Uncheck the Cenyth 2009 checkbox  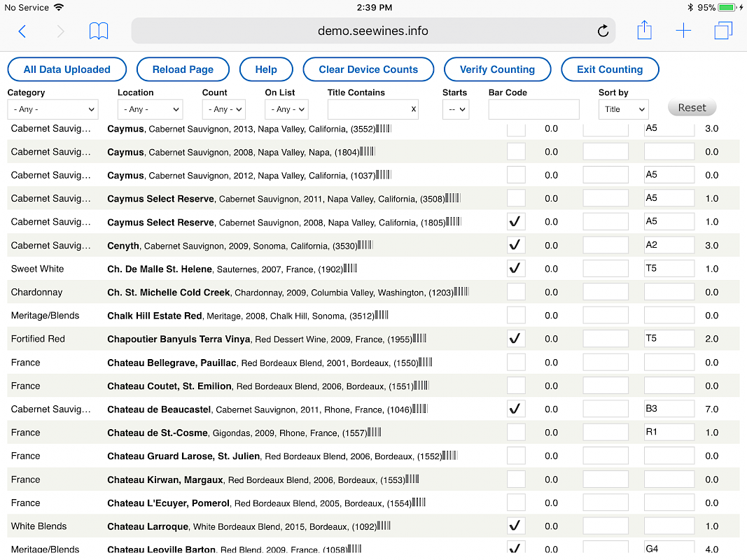(516, 245)
